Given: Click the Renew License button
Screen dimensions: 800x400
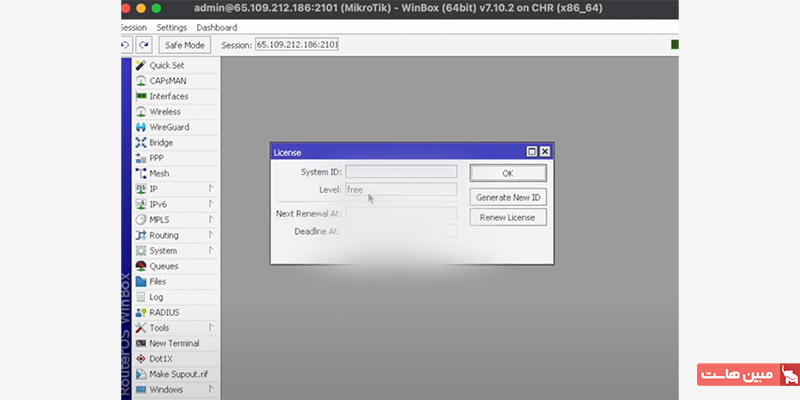Looking at the screenshot, I should 508,217.
